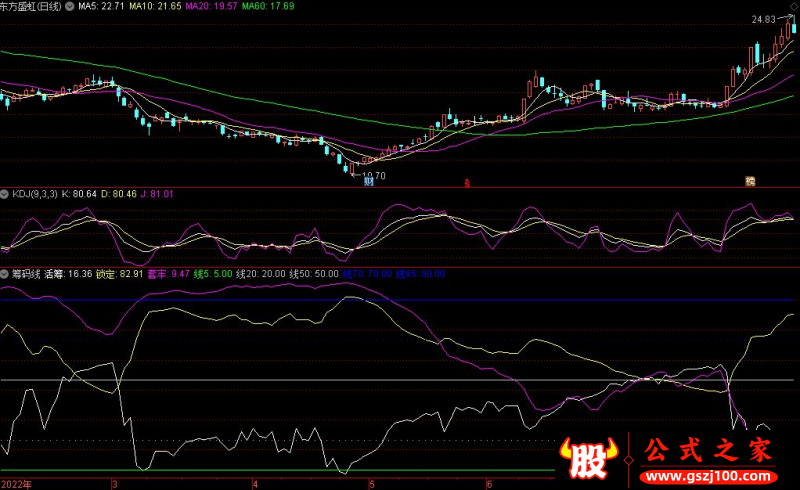Click the 2022年 marker on time axis
This screenshot has height=490, width=800.
tap(16, 484)
